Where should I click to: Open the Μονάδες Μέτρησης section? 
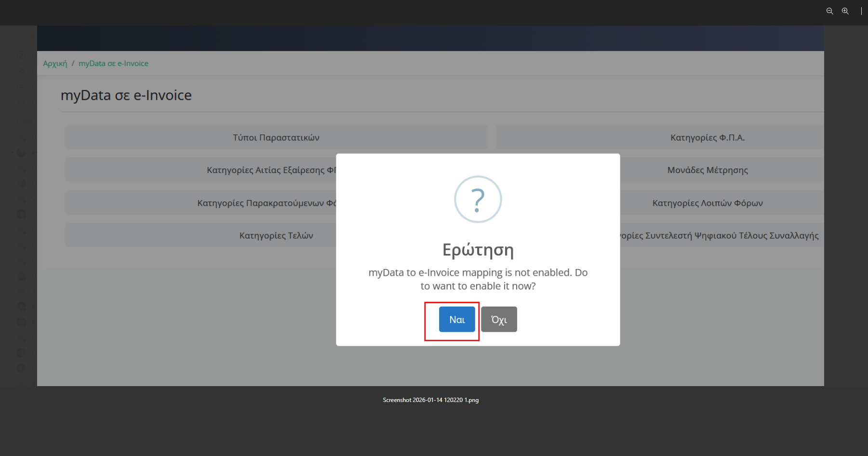click(707, 170)
